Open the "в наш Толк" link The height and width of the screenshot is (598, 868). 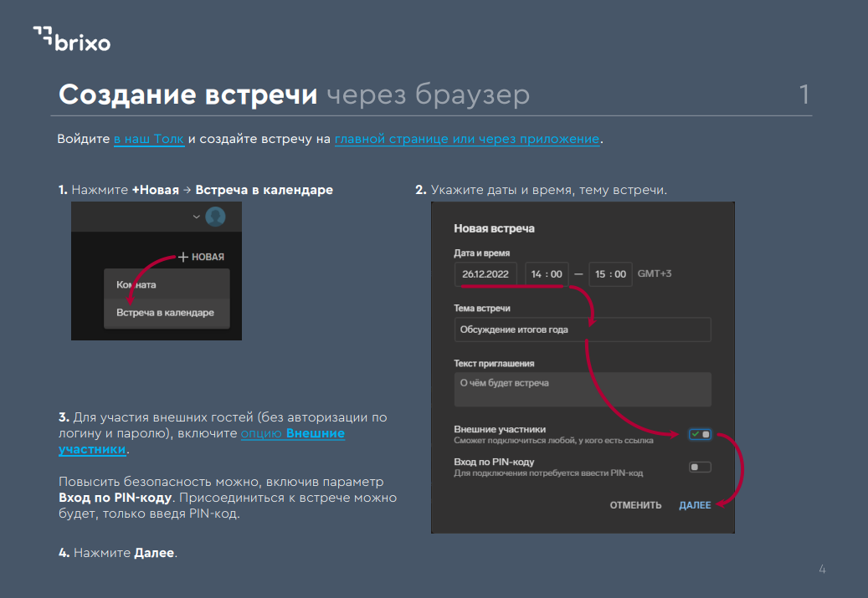(149, 139)
